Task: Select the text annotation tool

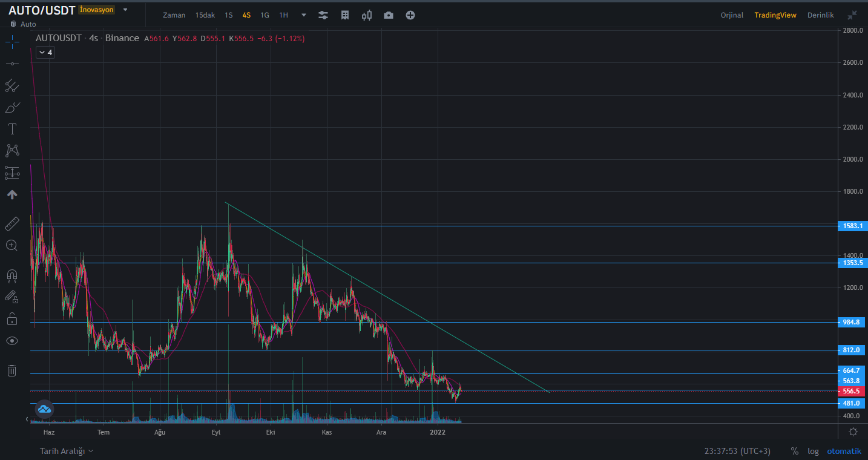Action: [x=12, y=129]
